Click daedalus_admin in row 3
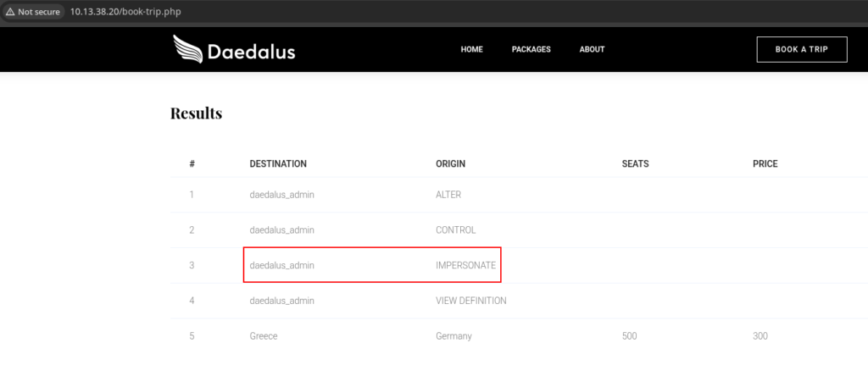The width and height of the screenshot is (868, 365). 281,265
